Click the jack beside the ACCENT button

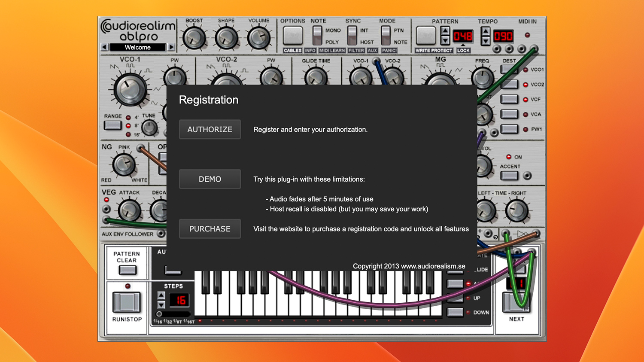527,176
